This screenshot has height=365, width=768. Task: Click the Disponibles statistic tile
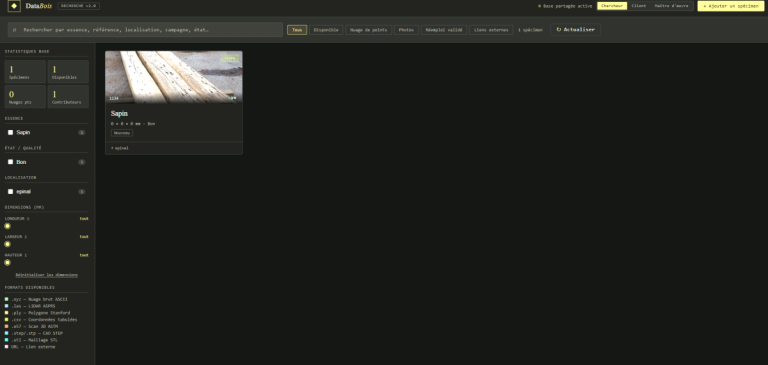[68, 72]
